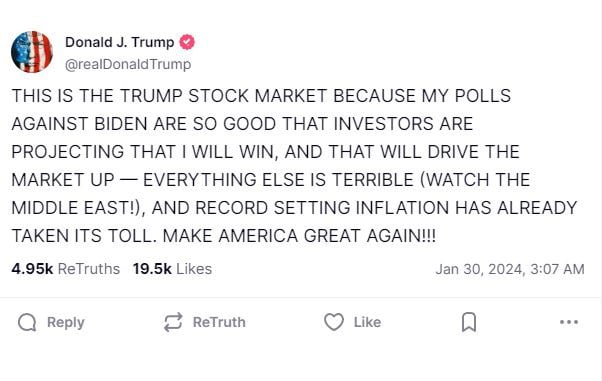Click the ReTruth text label
This screenshot has height=381, width=602.
(x=219, y=322)
